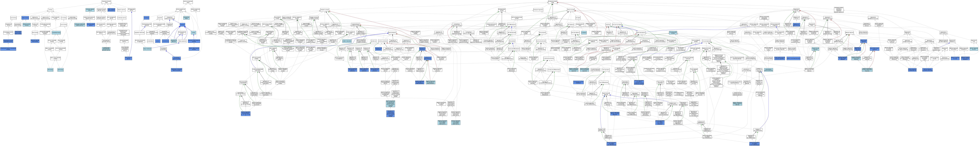Click the 'canonical inflammasome complex' node
Image resolution: width=980 pixels, height=146 pixels.
pyautogui.click(x=194, y=41)
